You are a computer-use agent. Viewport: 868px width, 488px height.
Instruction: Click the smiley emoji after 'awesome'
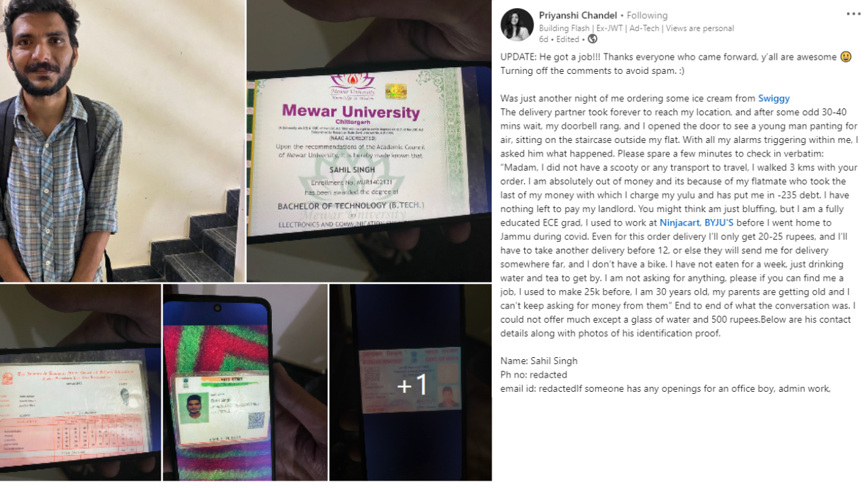846,57
